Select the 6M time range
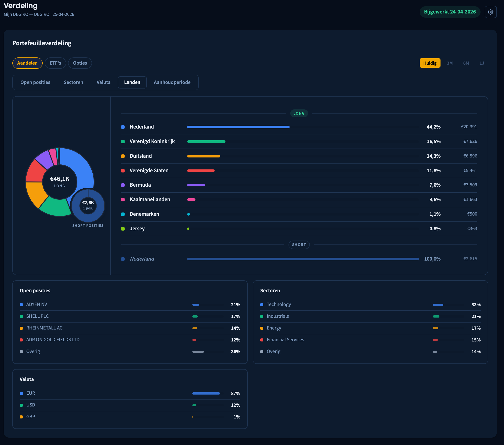 point(466,63)
